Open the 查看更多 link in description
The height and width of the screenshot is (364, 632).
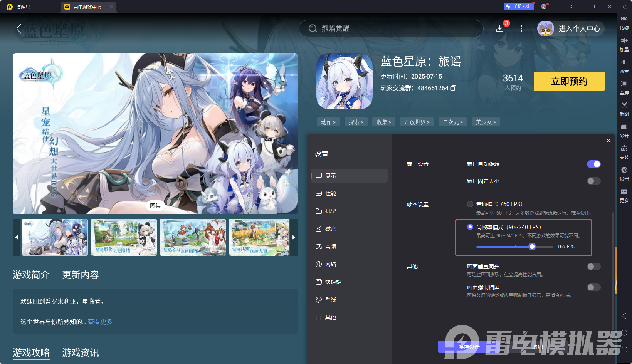point(100,322)
